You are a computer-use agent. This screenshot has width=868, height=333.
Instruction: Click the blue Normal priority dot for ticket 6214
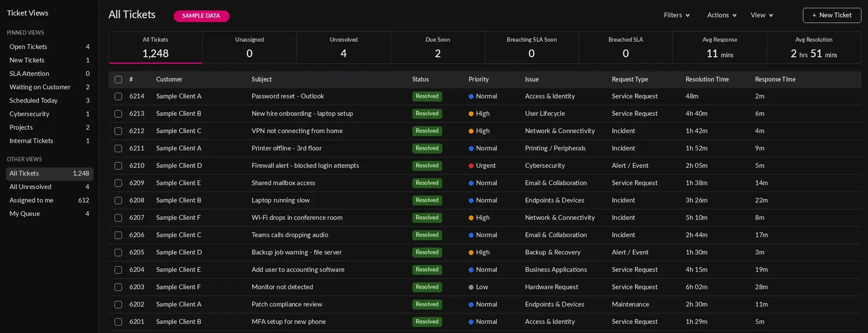click(471, 96)
